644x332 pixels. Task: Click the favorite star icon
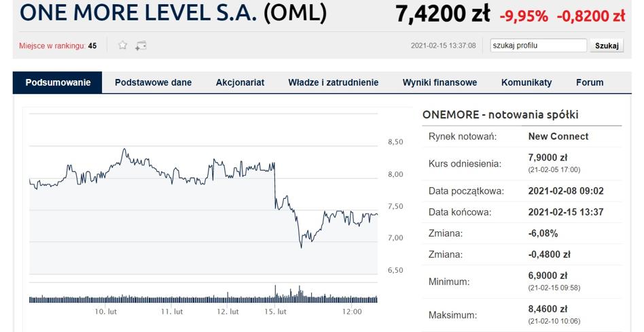click(x=123, y=46)
